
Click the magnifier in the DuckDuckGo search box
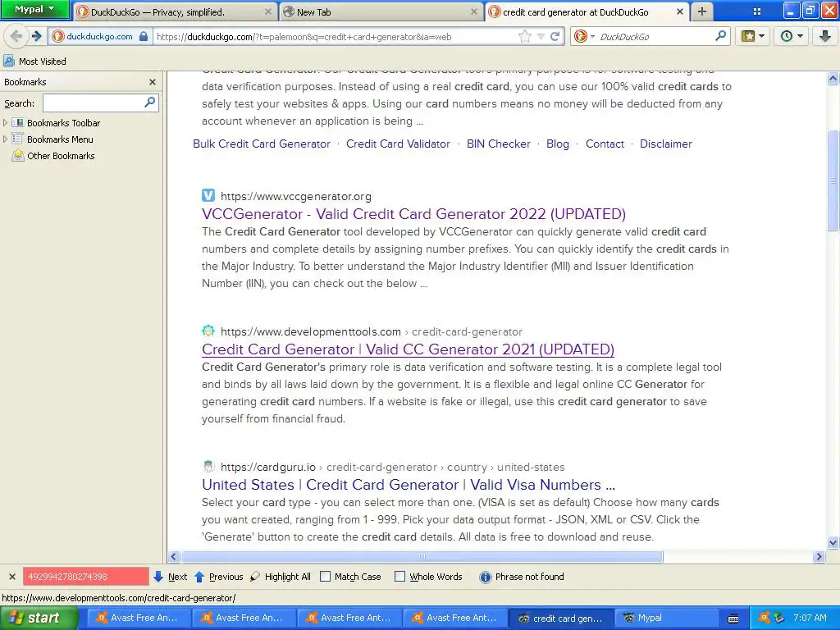[720, 36]
